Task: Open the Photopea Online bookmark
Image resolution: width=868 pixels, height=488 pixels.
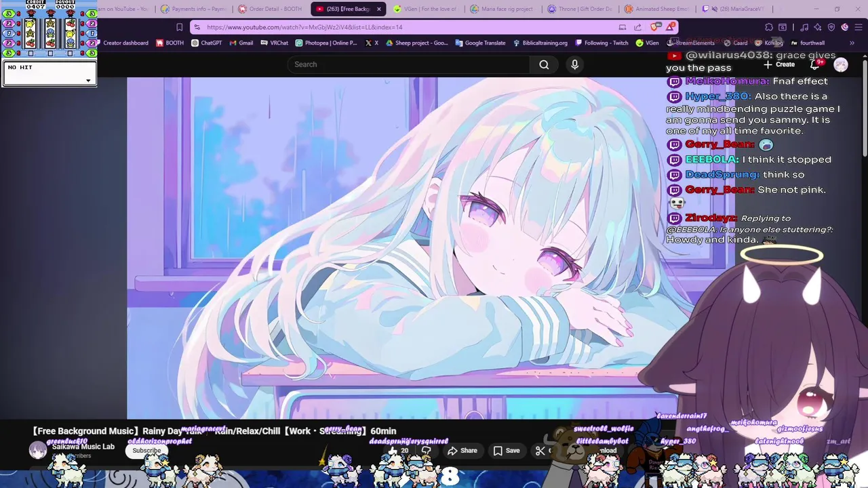Action: coord(326,43)
